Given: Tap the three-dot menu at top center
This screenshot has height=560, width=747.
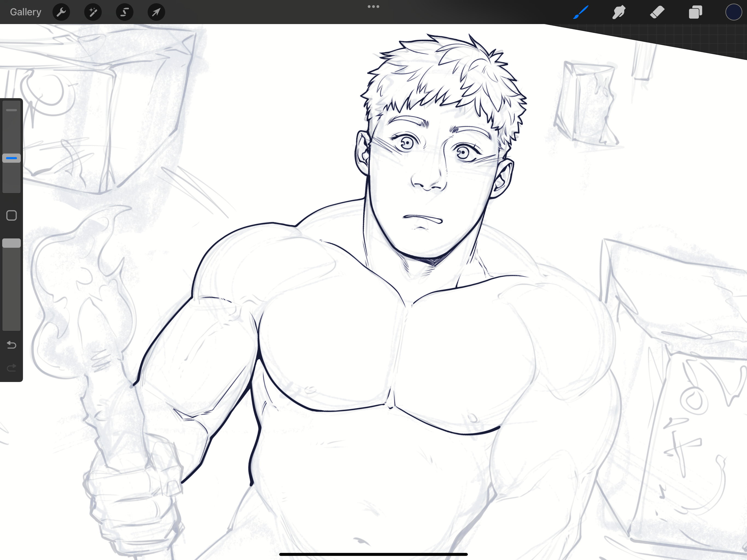Looking at the screenshot, I should point(373,6).
